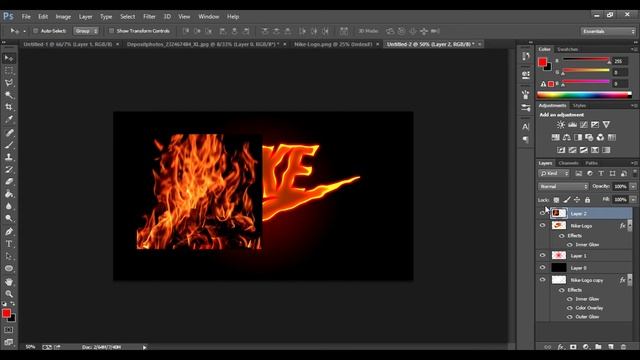
Task: Click the Create new group folder icon
Action: click(x=598, y=347)
